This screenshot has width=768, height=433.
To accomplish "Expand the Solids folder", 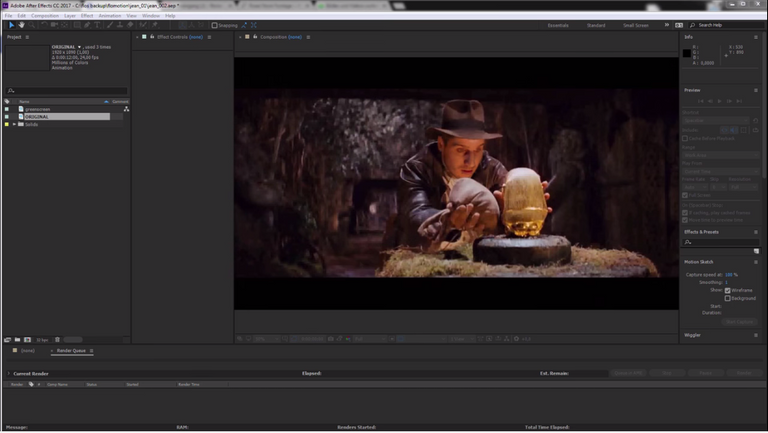I will tap(14, 124).
